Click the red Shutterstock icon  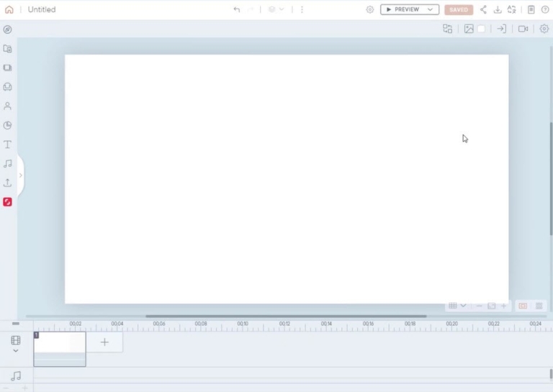[7, 202]
